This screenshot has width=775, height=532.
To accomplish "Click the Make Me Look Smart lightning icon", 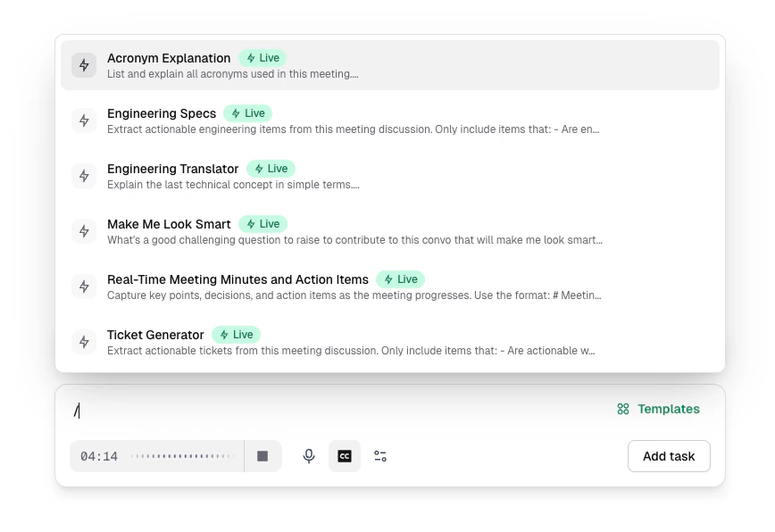I will 84,231.
